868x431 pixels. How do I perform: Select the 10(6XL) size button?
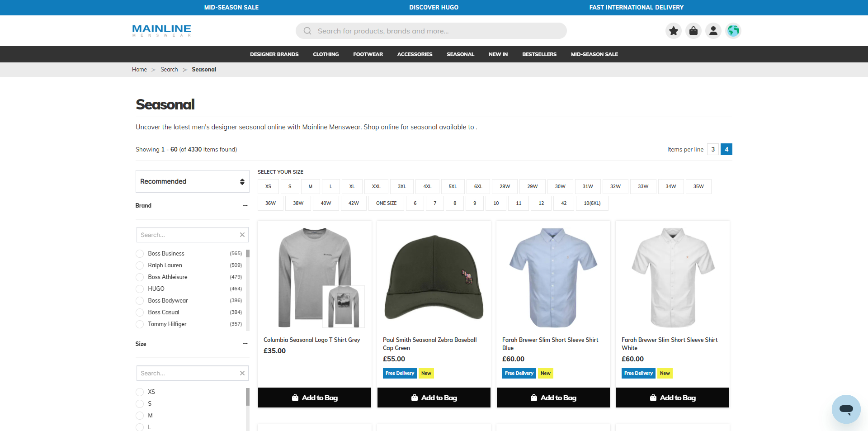coord(592,203)
